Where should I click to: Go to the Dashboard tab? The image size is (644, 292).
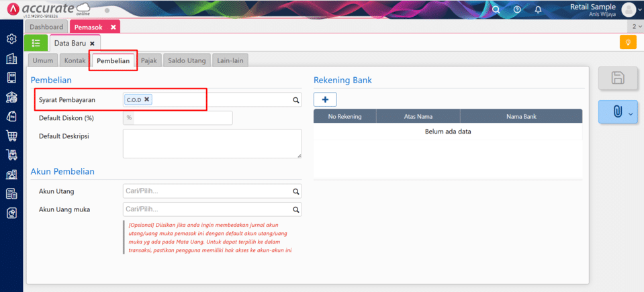coord(46,27)
